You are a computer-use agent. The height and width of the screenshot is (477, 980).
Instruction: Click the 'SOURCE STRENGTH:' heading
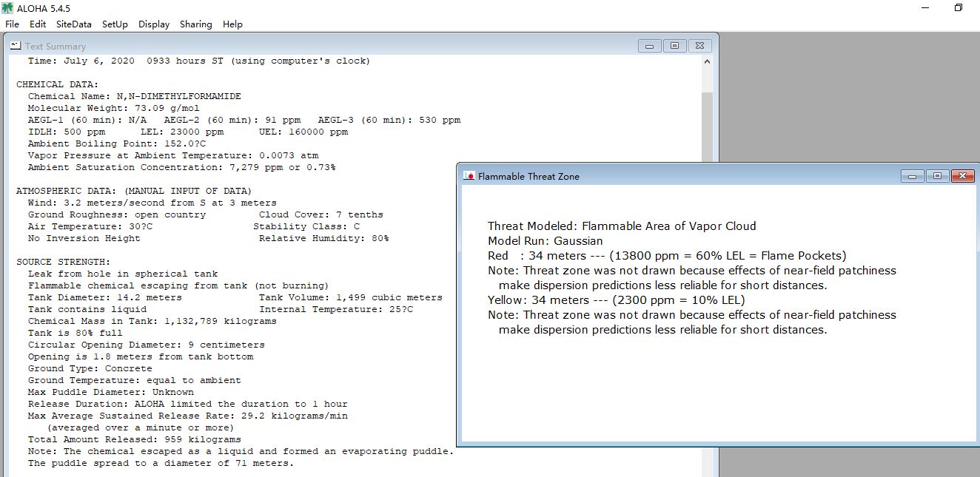coord(64,262)
